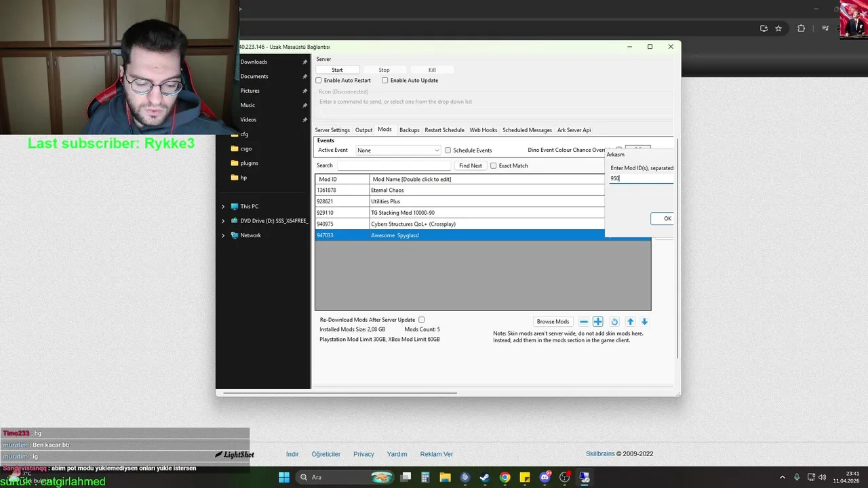Click the install app icon in address bar
Image resolution: width=868 pixels, height=488 pixels.
pos(764,28)
